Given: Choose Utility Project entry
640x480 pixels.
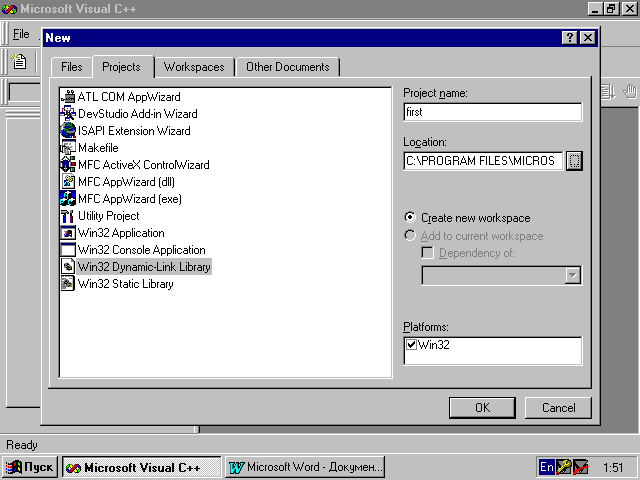Looking at the screenshot, I should click(109, 216).
